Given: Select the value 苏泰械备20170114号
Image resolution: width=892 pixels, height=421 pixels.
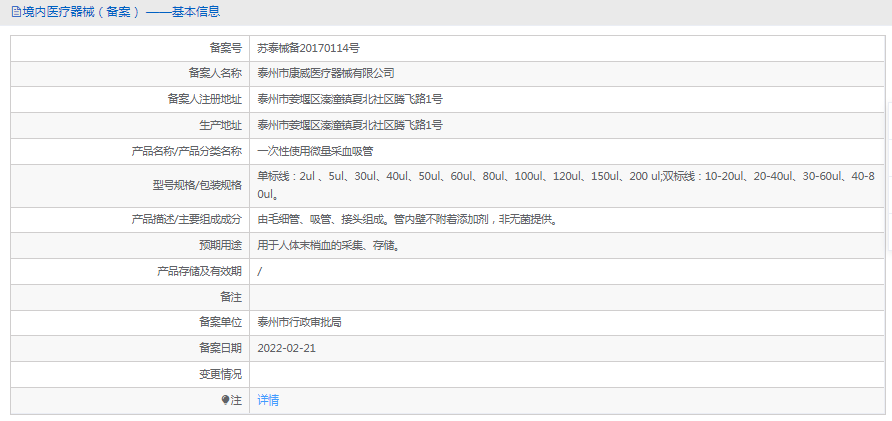Looking at the screenshot, I should click(x=308, y=48).
